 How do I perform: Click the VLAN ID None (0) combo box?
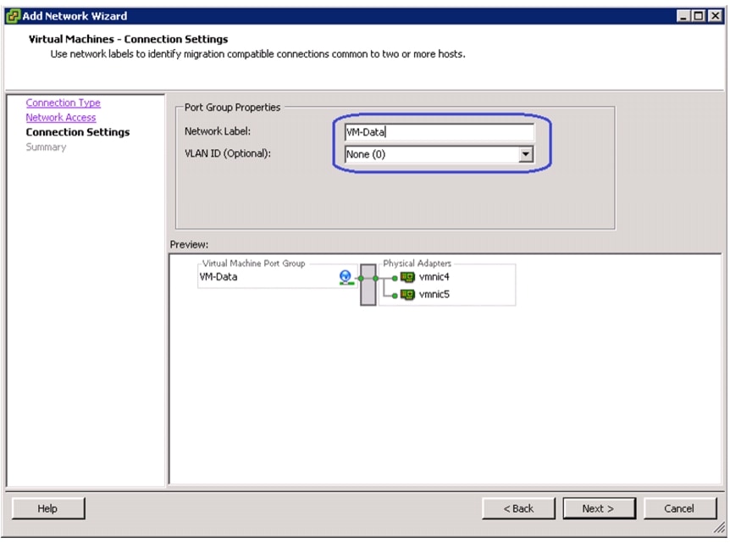440,154
